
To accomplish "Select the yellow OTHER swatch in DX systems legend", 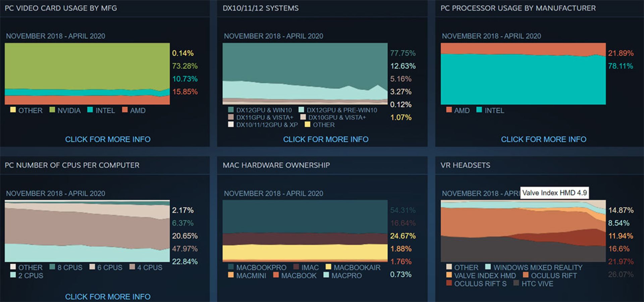I will pyautogui.click(x=307, y=125).
